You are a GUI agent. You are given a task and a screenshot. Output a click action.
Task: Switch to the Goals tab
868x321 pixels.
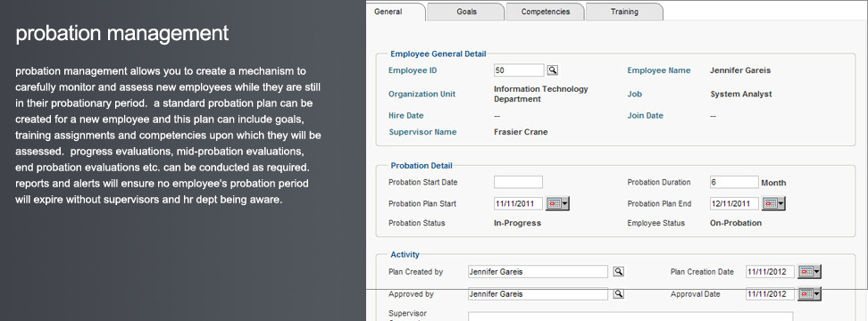coord(466,12)
